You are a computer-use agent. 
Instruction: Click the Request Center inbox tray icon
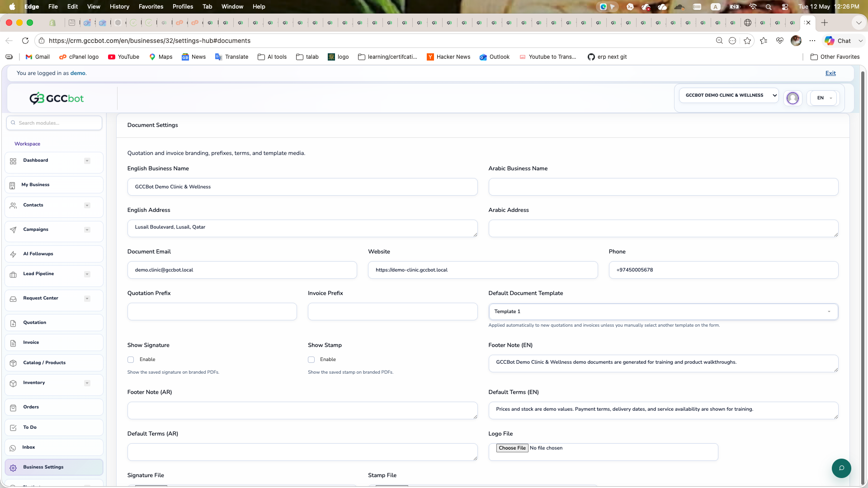click(x=13, y=299)
